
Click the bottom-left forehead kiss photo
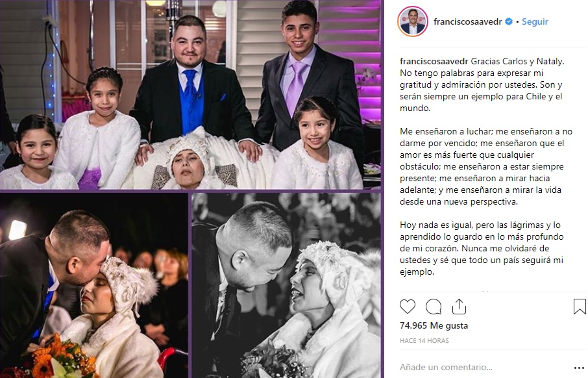point(93,286)
